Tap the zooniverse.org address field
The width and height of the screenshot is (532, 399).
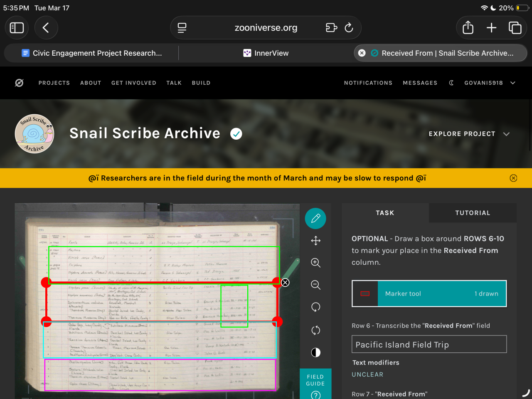[x=266, y=28]
